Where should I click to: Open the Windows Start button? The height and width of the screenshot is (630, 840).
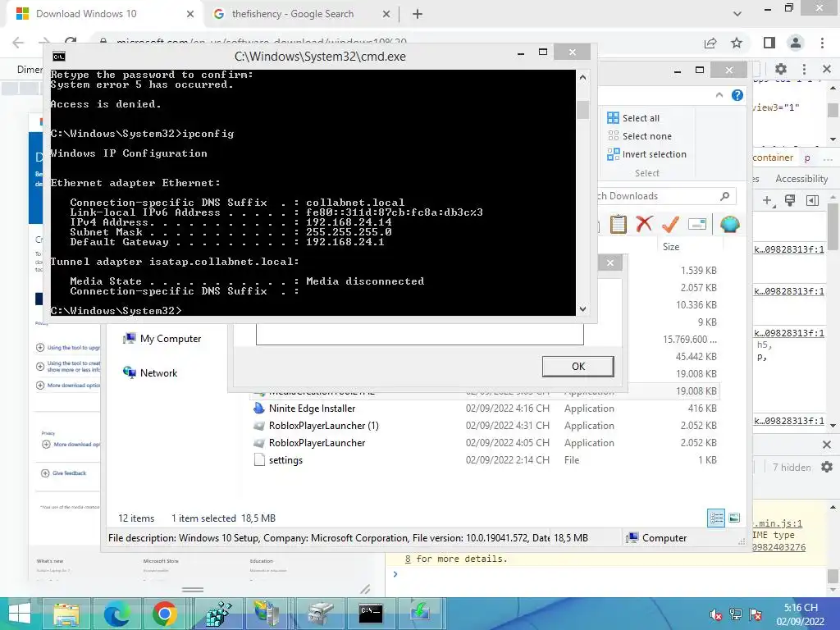coord(20,614)
